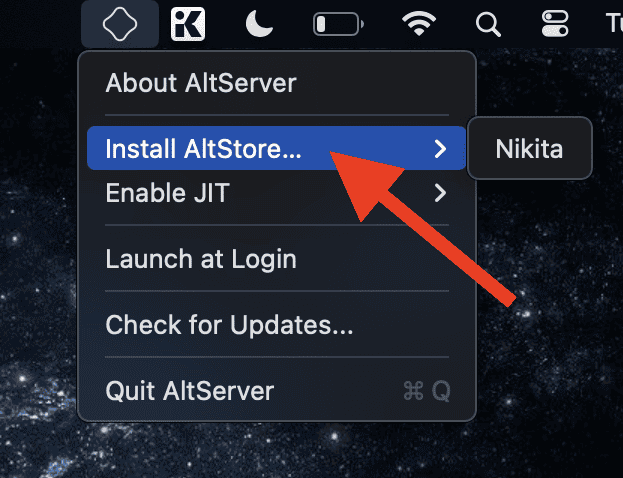Expand the Enable JIT submenu chevron
Image resolution: width=623 pixels, height=478 pixels.
pyautogui.click(x=439, y=193)
